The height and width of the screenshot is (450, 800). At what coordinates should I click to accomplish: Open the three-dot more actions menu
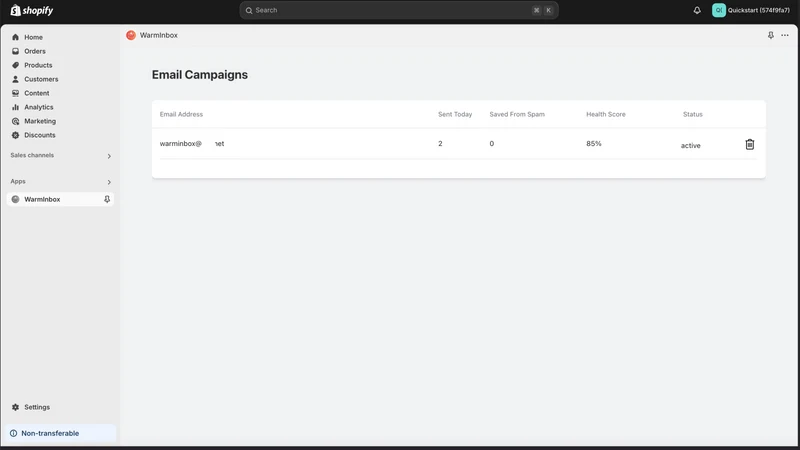pos(785,35)
